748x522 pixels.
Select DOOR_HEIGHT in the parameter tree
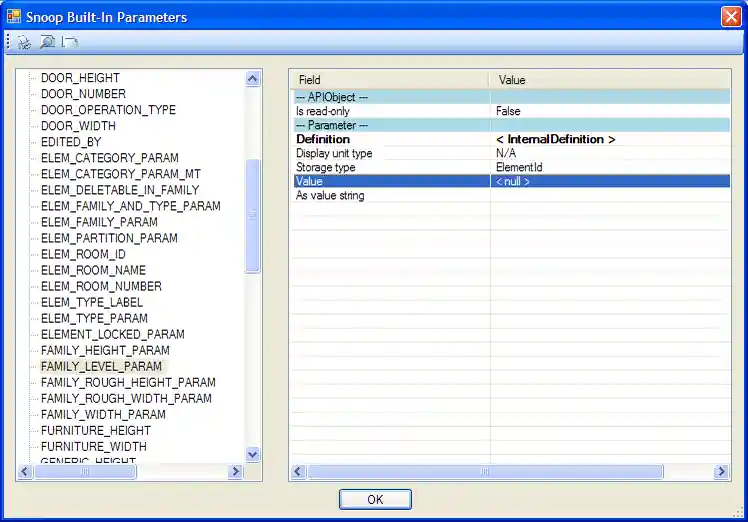click(x=80, y=78)
